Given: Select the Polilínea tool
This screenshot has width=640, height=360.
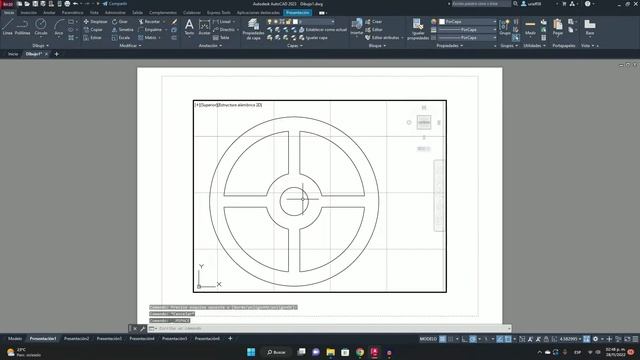Looking at the screenshot, I should click(x=22, y=27).
